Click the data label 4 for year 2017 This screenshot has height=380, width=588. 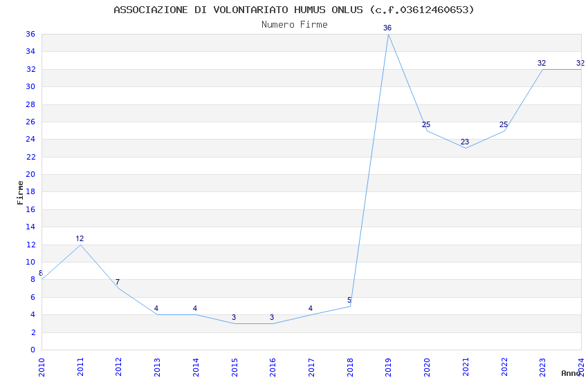[x=311, y=309]
